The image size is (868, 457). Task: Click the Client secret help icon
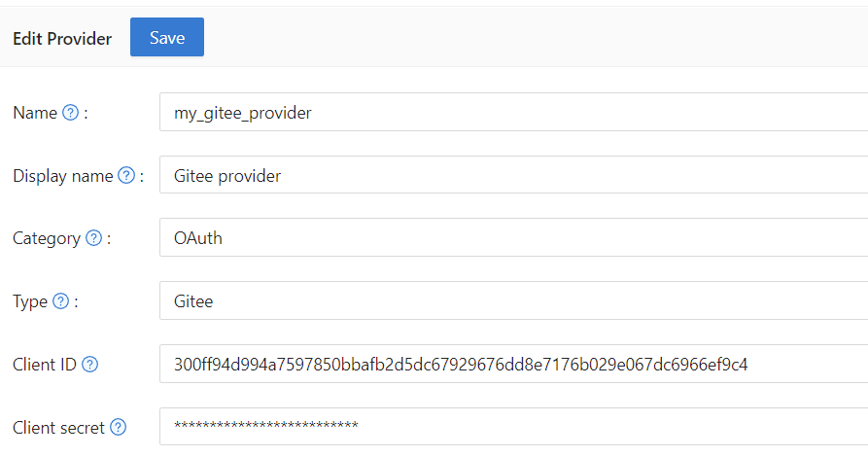(119, 427)
